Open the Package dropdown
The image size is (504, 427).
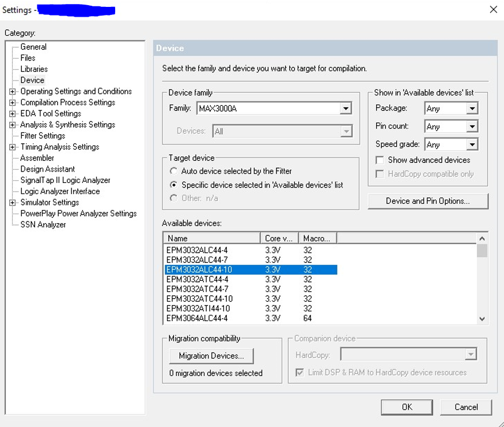(451, 109)
